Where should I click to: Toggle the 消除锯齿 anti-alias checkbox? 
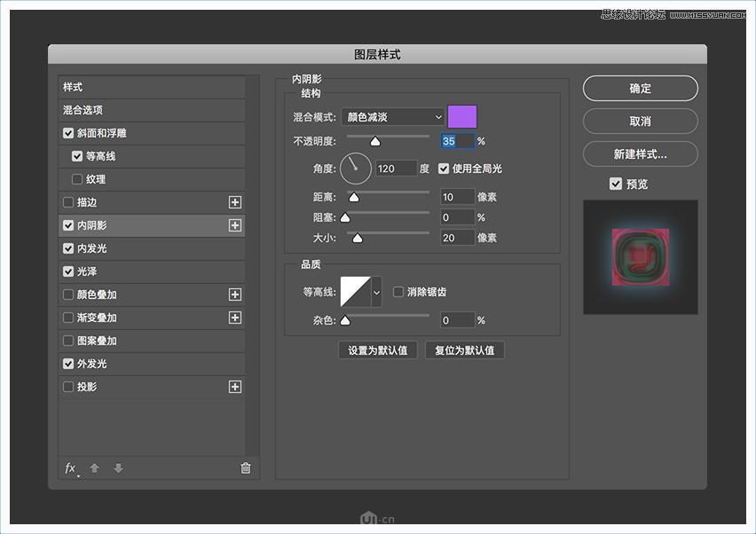click(398, 290)
